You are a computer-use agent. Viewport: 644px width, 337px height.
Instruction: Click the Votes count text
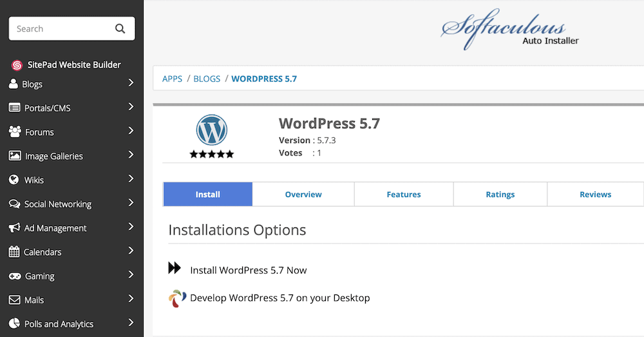click(300, 153)
